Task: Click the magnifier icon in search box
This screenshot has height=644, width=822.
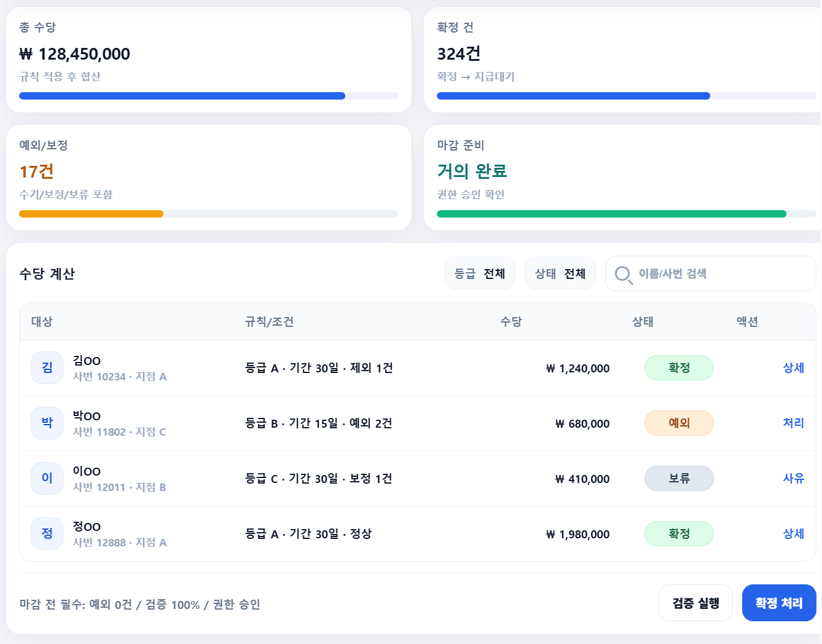Action: click(624, 275)
